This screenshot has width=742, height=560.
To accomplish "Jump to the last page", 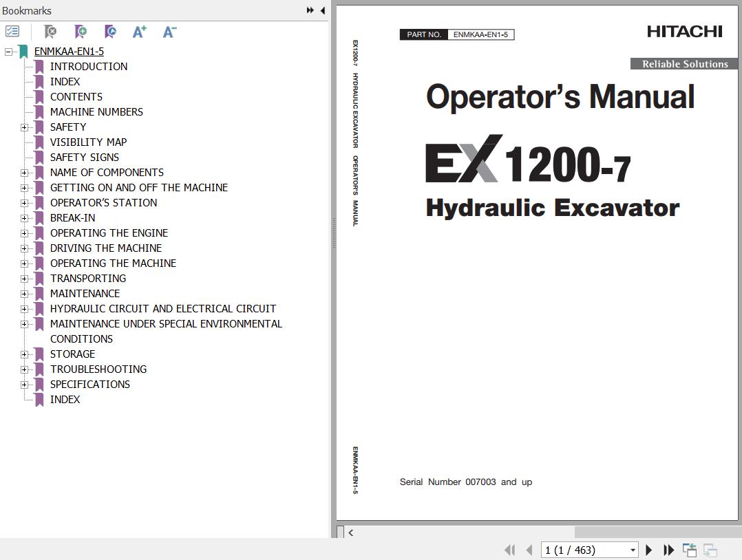I will pyautogui.click(x=668, y=550).
